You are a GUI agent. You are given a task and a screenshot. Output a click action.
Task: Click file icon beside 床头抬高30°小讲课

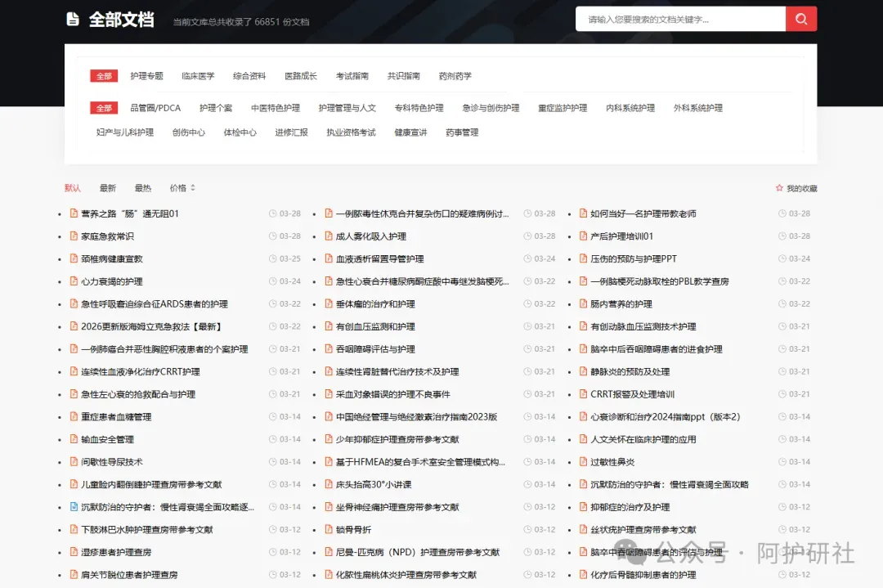[329, 484]
